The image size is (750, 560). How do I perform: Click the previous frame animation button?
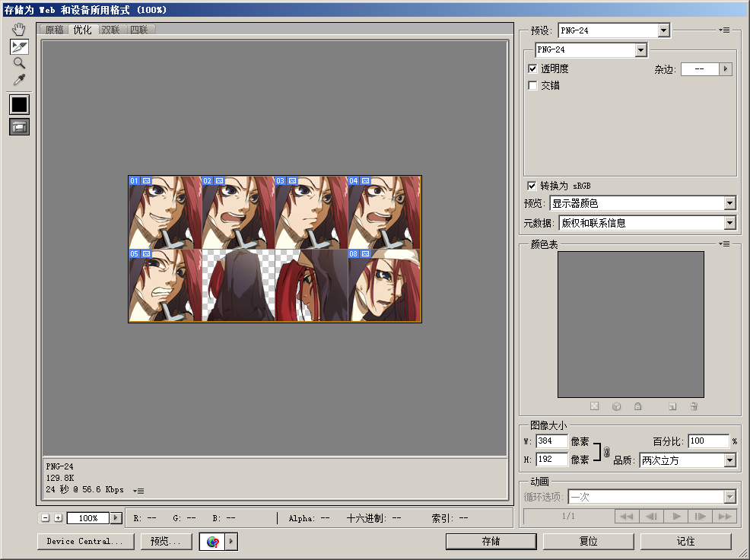[651, 517]
